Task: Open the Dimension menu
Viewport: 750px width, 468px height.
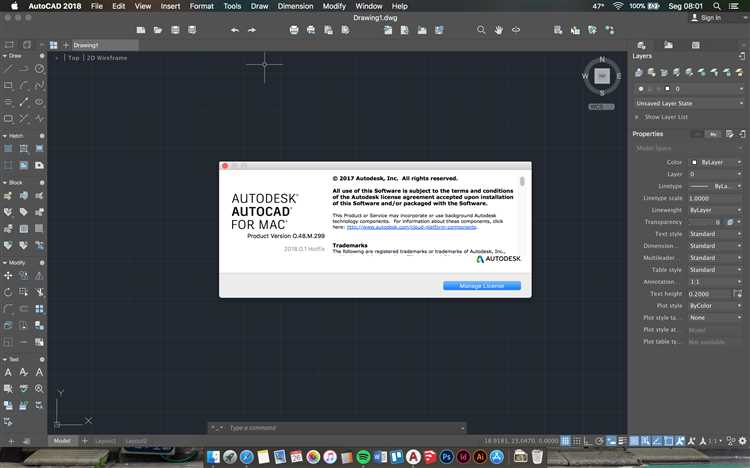Action: [296, 6]
